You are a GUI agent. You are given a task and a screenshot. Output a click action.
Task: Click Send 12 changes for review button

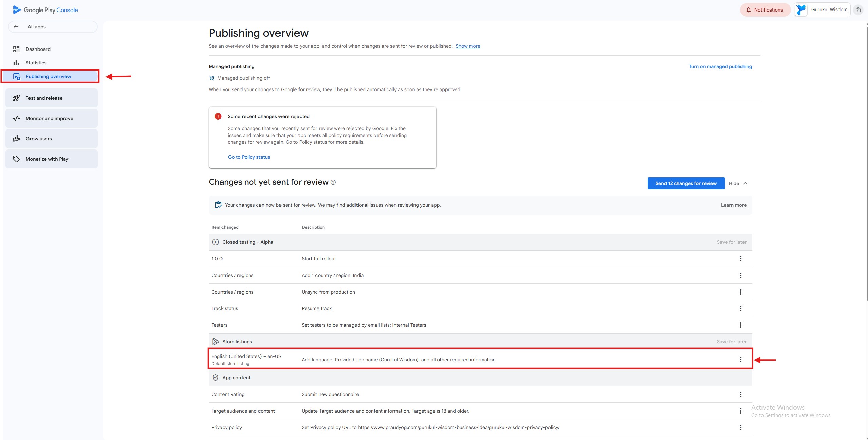pyautogui.click(x=686, y=183)
